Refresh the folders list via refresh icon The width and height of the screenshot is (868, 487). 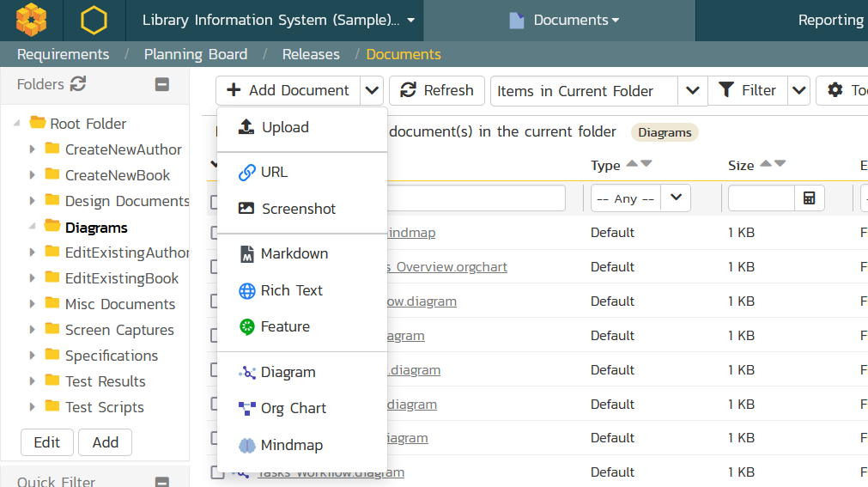pos(78,84)
